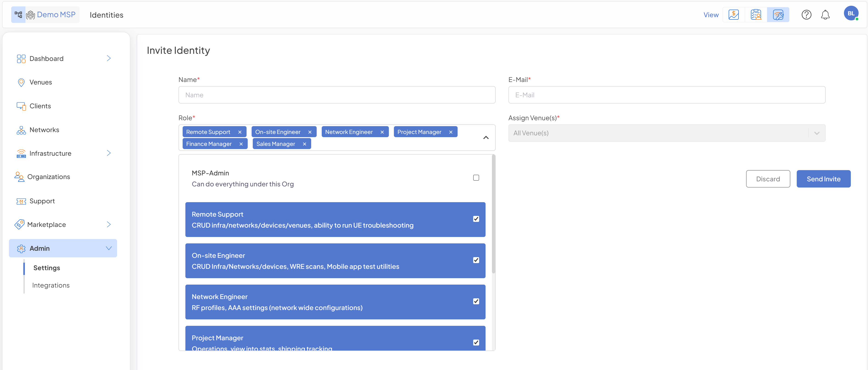Click the Discard button
The width and height of the screenshot is (868, 370).
[768, 179]
